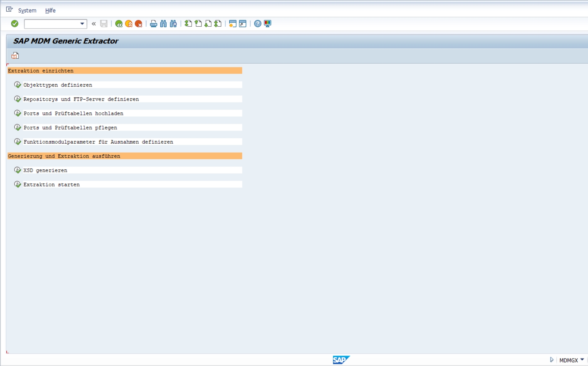Jump to Last Page icon

218,24
